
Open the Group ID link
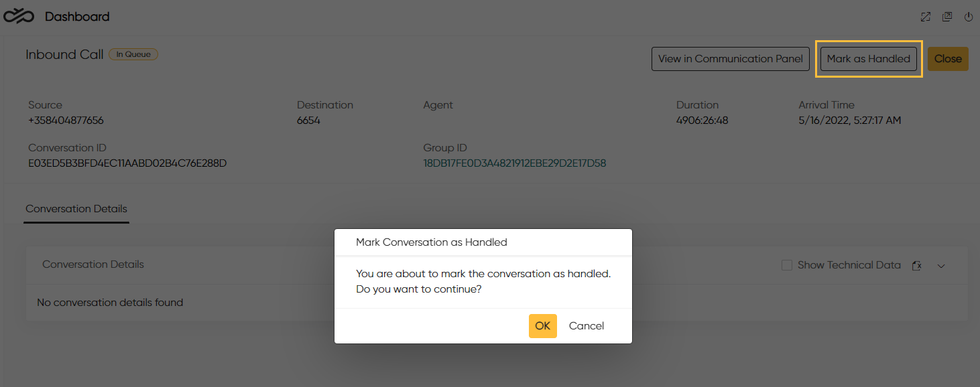click(515, 163)
